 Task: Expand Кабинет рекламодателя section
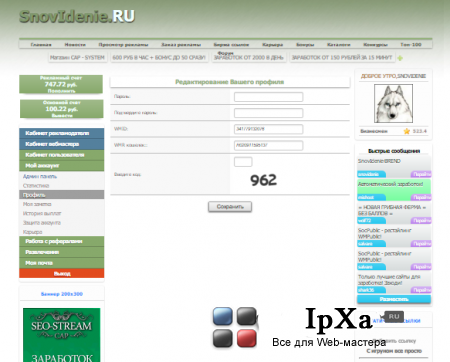(x=62, y=133)
